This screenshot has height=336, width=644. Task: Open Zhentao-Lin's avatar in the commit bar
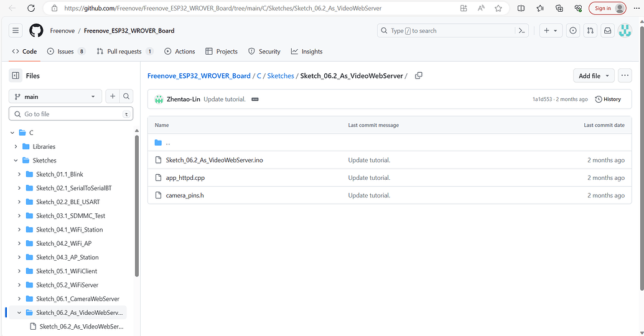tap(159, 100)
